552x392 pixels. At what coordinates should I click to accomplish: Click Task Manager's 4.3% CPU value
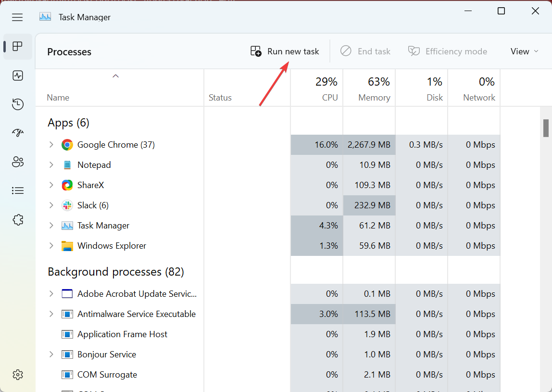328,226
